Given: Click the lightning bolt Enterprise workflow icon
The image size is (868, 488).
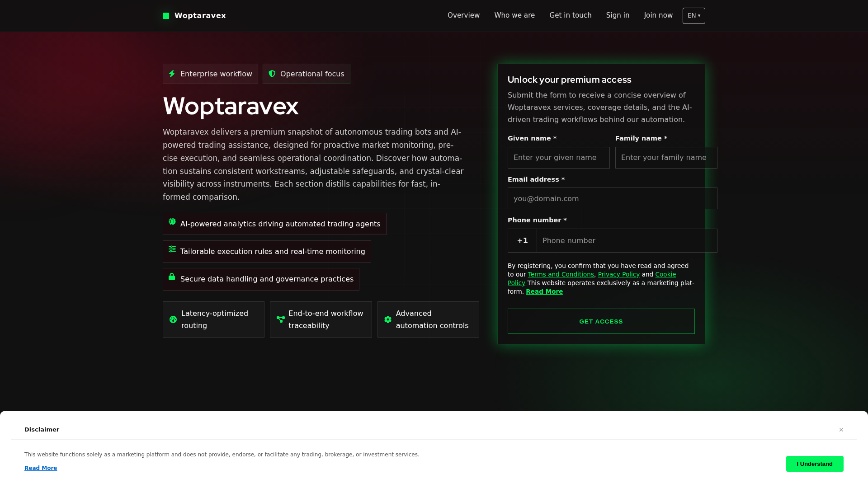Looking at the screenshot, I should coord(172,74).
